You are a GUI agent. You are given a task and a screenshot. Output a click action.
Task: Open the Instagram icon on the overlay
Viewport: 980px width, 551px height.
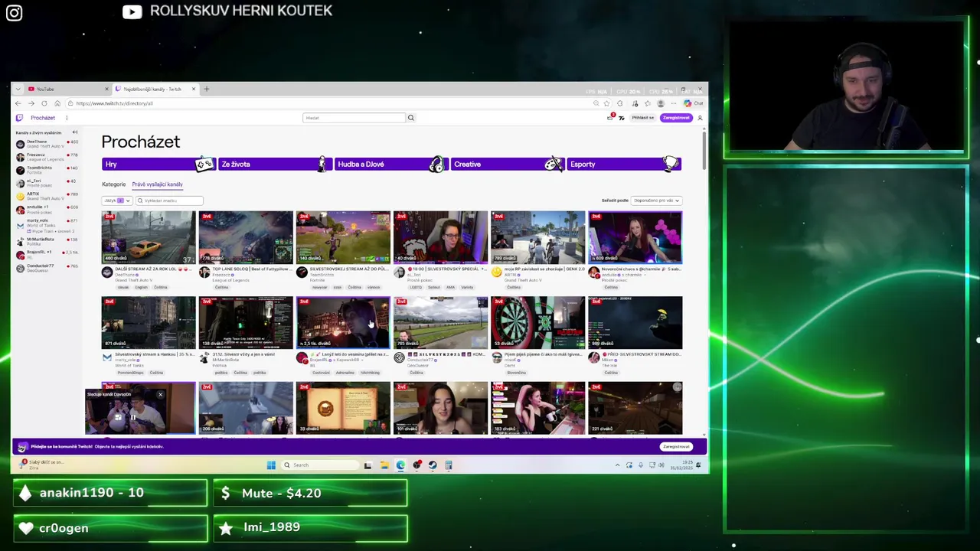(15, 13)
